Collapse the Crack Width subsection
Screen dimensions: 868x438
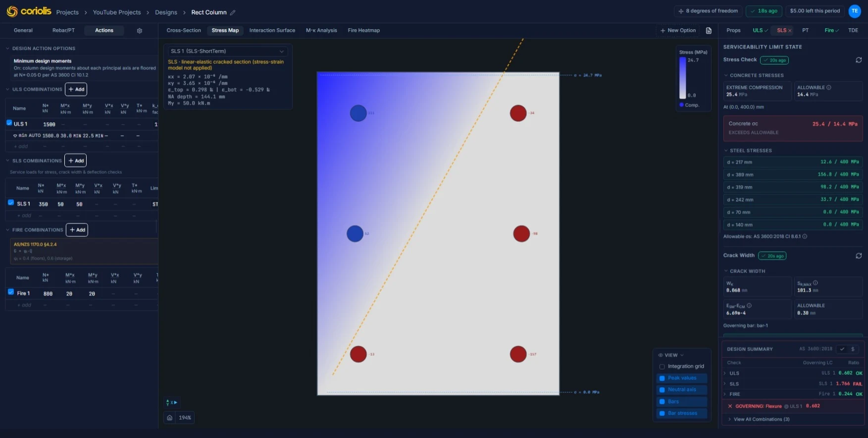click(726, 272)
